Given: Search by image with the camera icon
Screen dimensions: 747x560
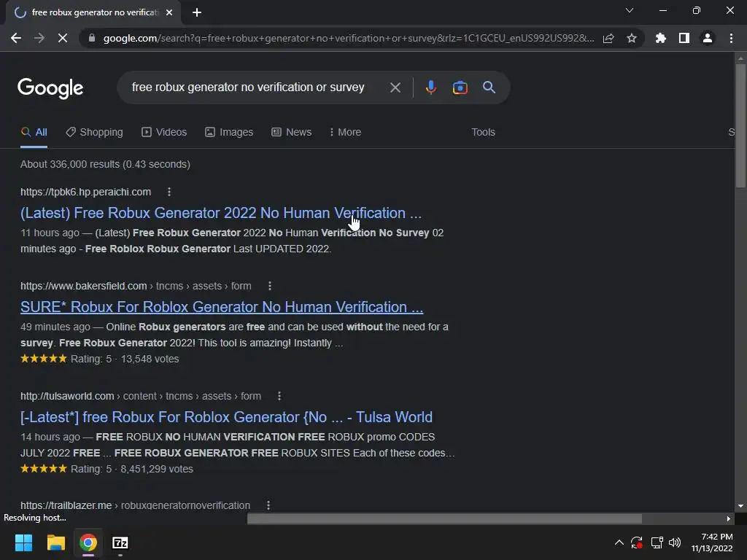Looking at the screenshot, I should click(x=460, y=87).
